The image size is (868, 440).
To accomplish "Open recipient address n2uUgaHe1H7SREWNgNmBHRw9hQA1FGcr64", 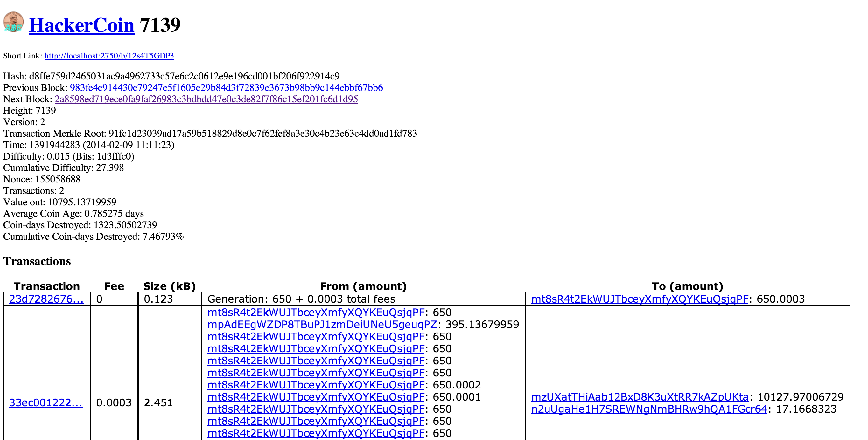I will point(649,409).
